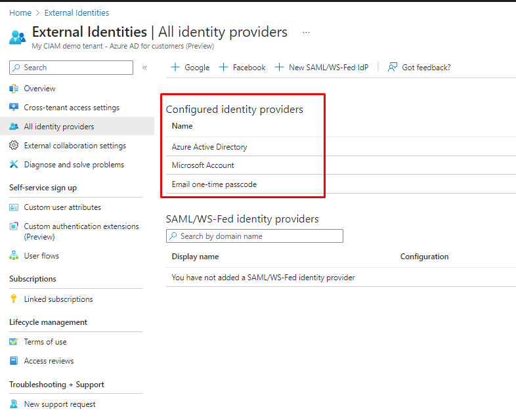Click the Search by domain name field
This screenshot has height=420, width=516.
tap(255, 236)
